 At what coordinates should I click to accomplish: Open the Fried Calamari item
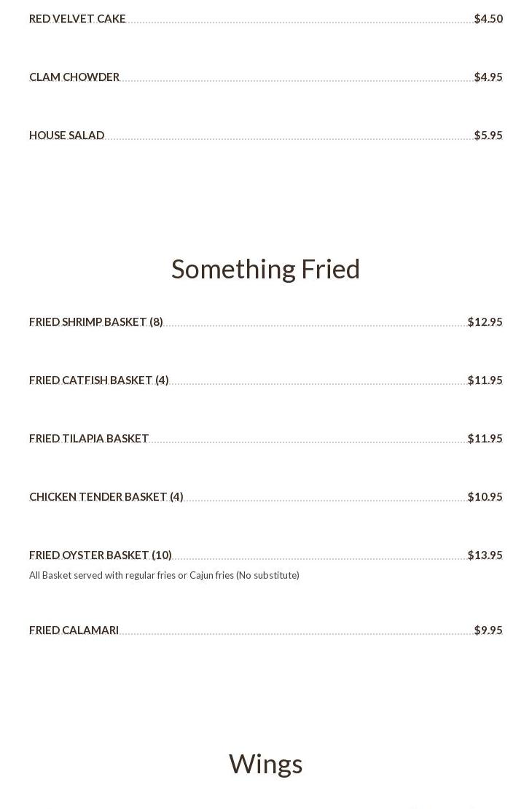click(x=74, y=630)
